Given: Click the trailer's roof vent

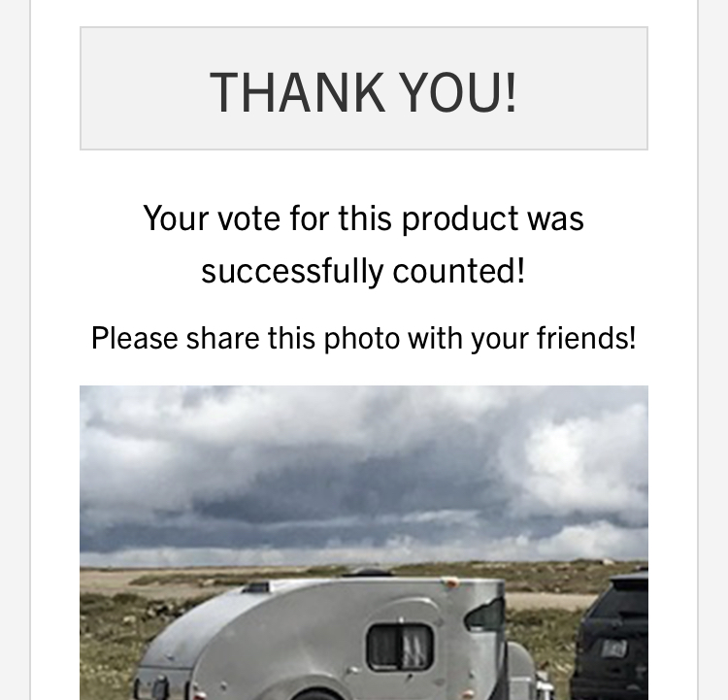Looking at the screenshot, I should tap(256, 586).
